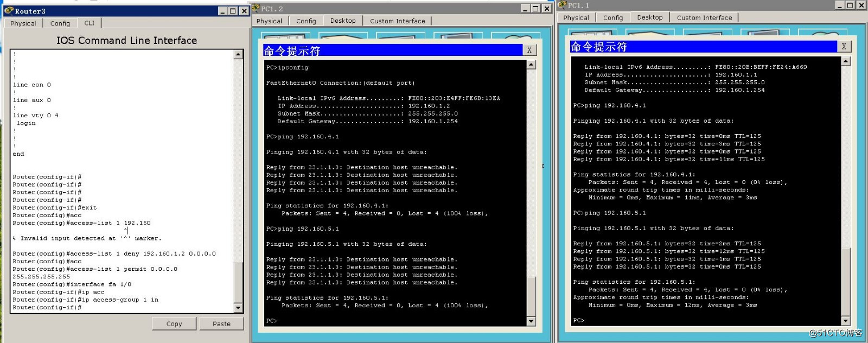Click scrollbar thumb in PC1.1 command prompt
The width and height of the screenshot is (868, 343).
[x=846, y=281]
